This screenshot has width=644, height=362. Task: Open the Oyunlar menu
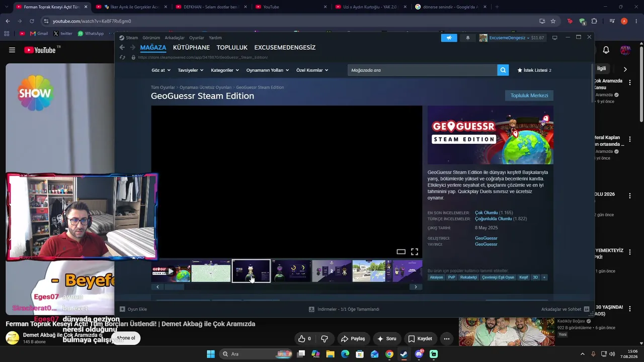pos(197,38)
